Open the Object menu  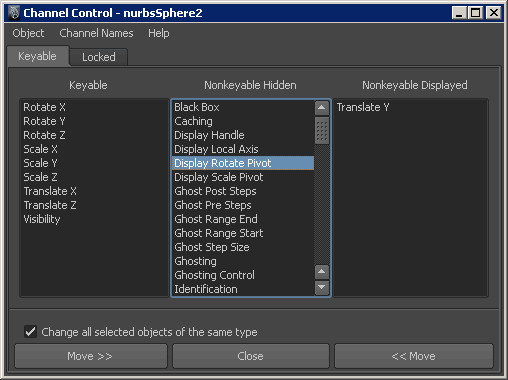point(28,33)
